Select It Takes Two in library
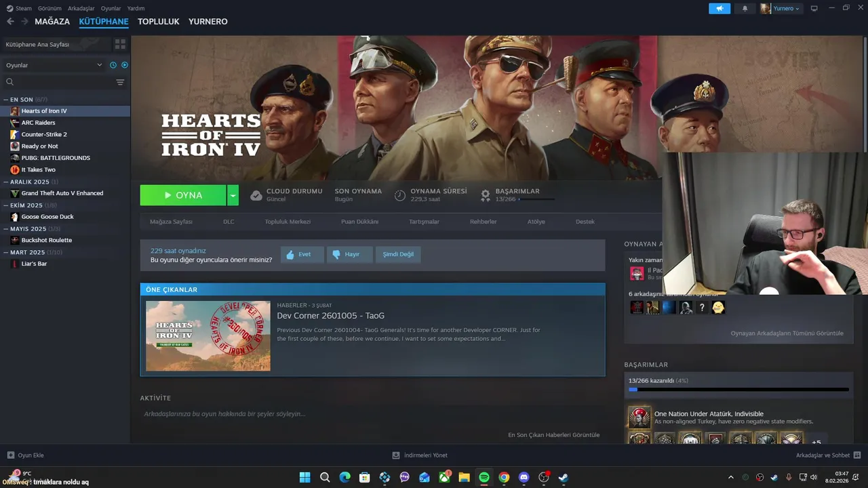 tap(65, 169)
